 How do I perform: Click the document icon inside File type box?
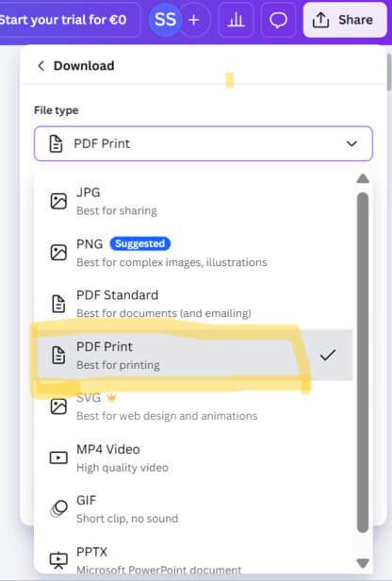pos(56,143)
